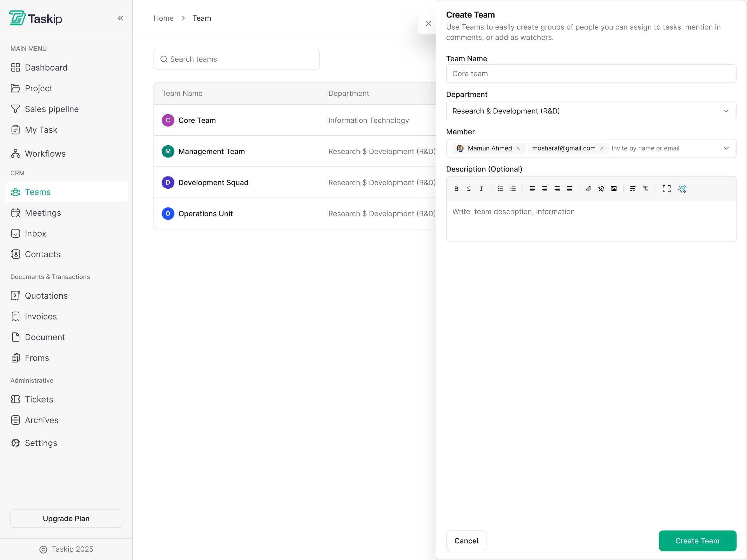Open the AI sparkle assistant icon
Image resolution: width=747 pixels, height=560 pixels.
pos(682,189)
